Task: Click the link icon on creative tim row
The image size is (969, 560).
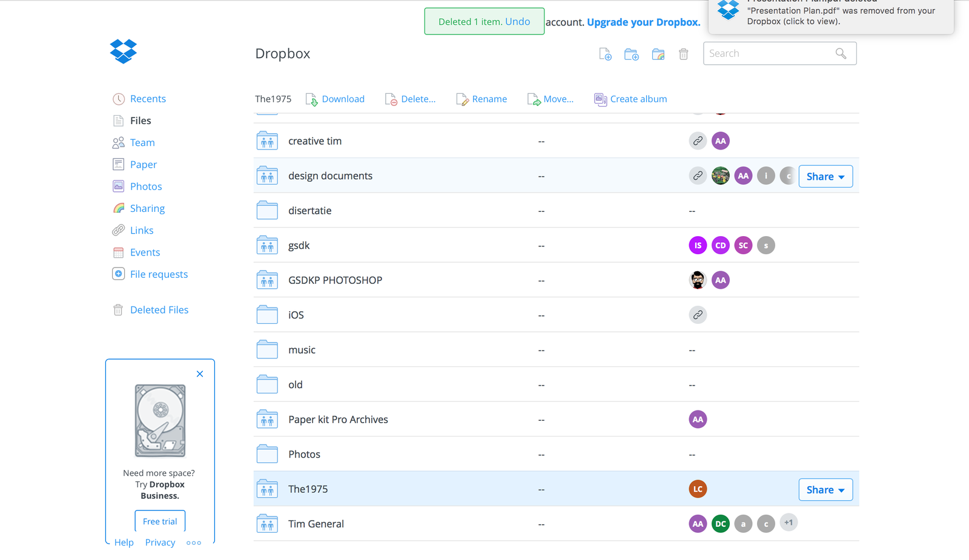Action: point(698,141)
